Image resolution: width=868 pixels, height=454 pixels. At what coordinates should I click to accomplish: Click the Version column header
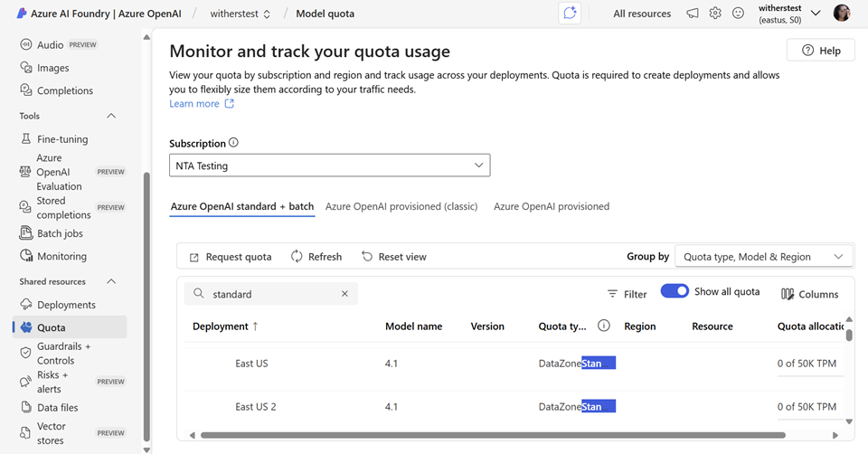click(487, 326)
